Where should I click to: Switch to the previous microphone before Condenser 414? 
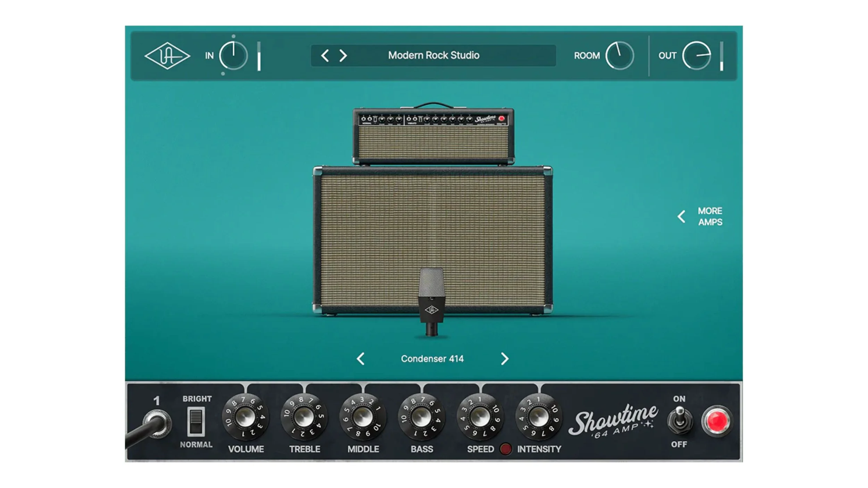coord(361,359)
